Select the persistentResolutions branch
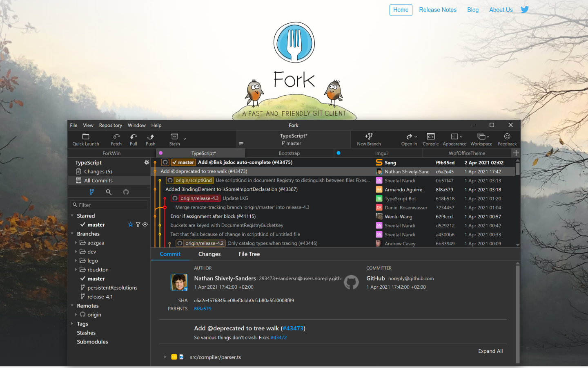Image resolution: width=588 pixels, height=368 pixels. (112, 287)
